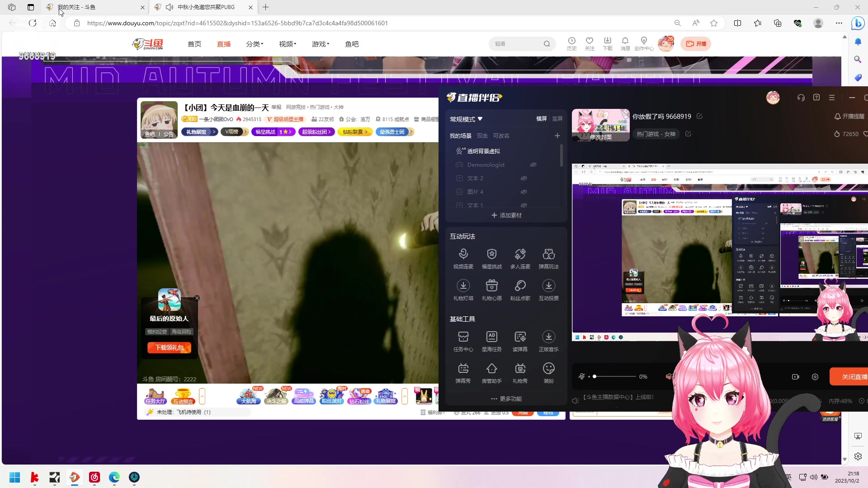The height and width of the screenshot is (488, 868).
Task: Open browser settings ellipsis menu
Action: coord(839,23)
